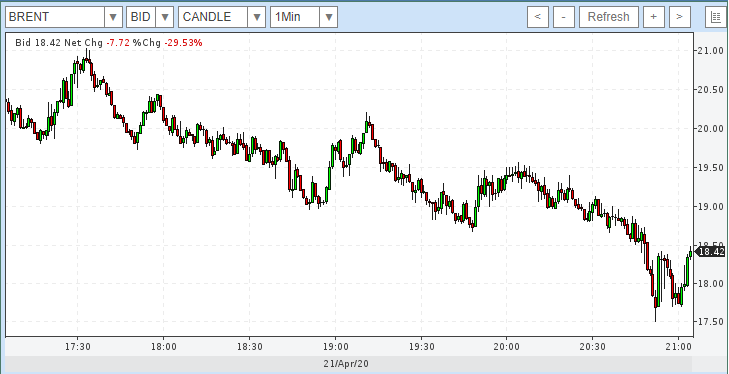This screenshot has width=729, height=374.
Task: Move chart forward with the > button
Action: pos(680,17)
